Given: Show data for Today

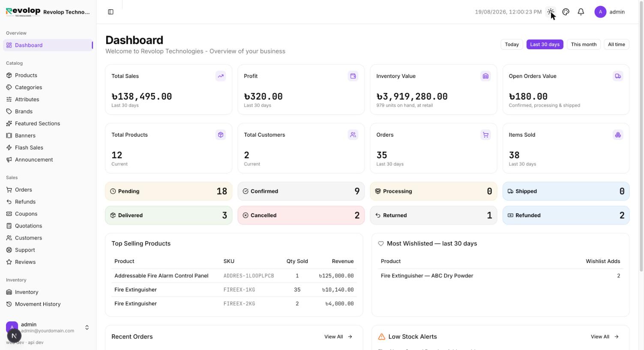Looking at the screenshot, I should [512, 45].
